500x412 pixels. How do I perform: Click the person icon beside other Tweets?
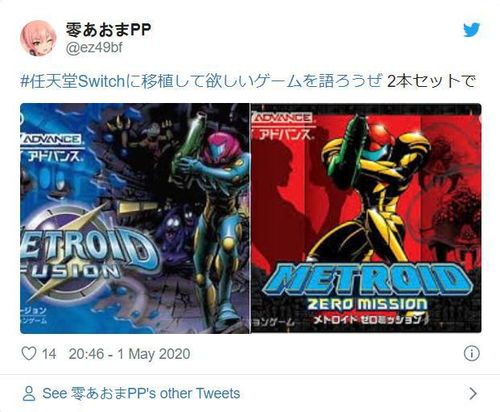[x=29, y=394]
